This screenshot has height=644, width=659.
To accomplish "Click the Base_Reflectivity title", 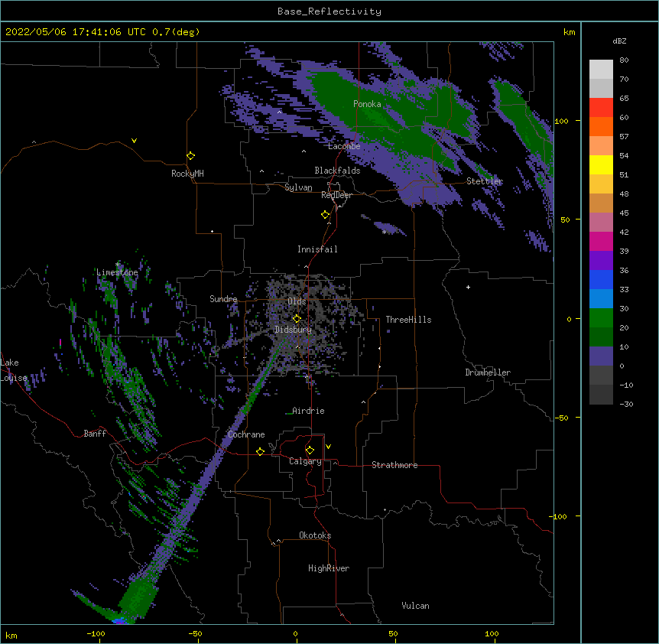I will 329,11.
